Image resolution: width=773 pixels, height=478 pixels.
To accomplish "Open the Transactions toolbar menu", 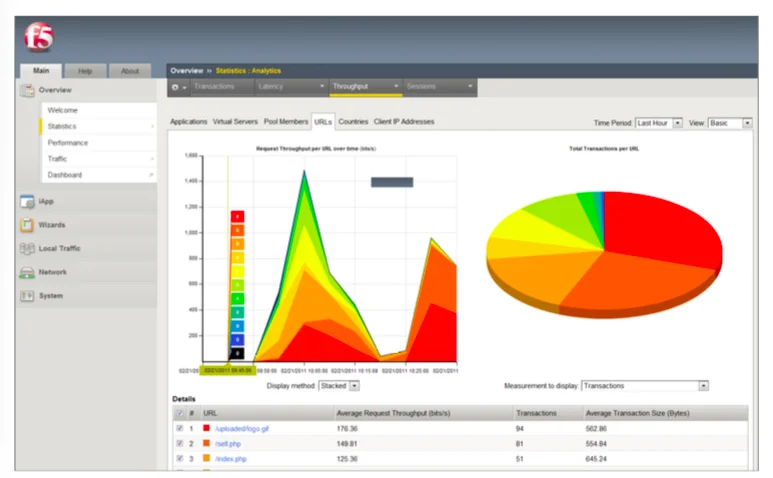I will coord(221,87).
